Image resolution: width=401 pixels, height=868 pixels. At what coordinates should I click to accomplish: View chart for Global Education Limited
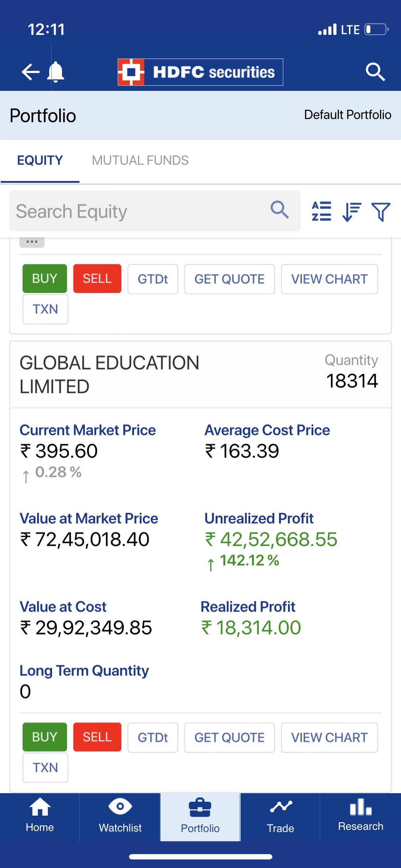coord(329,737)
